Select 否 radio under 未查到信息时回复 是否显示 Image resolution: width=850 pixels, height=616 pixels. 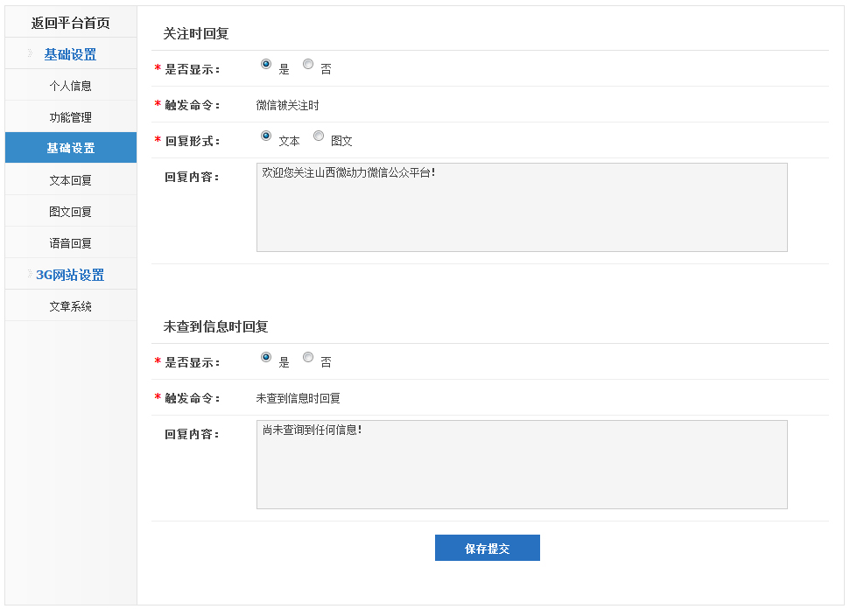click(x=308, y=357)
